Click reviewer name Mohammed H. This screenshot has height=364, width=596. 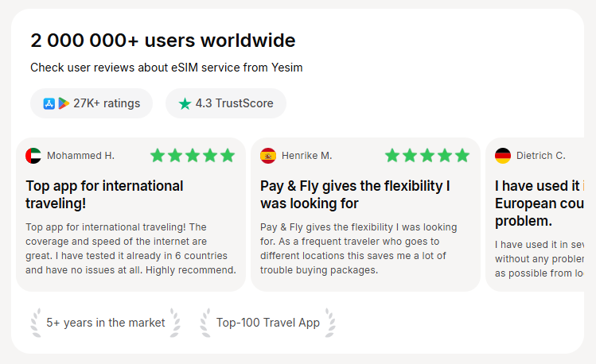(x=80, y=156)
